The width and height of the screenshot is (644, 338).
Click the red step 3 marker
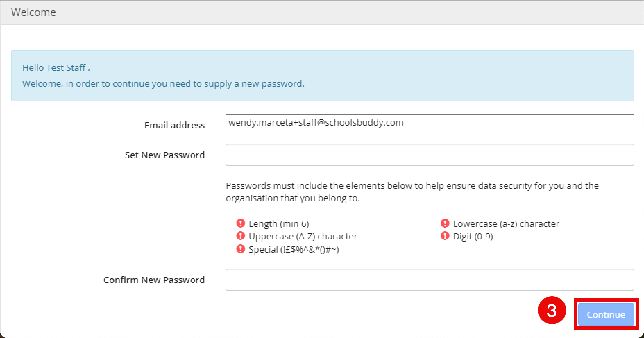tap(552, 310)
